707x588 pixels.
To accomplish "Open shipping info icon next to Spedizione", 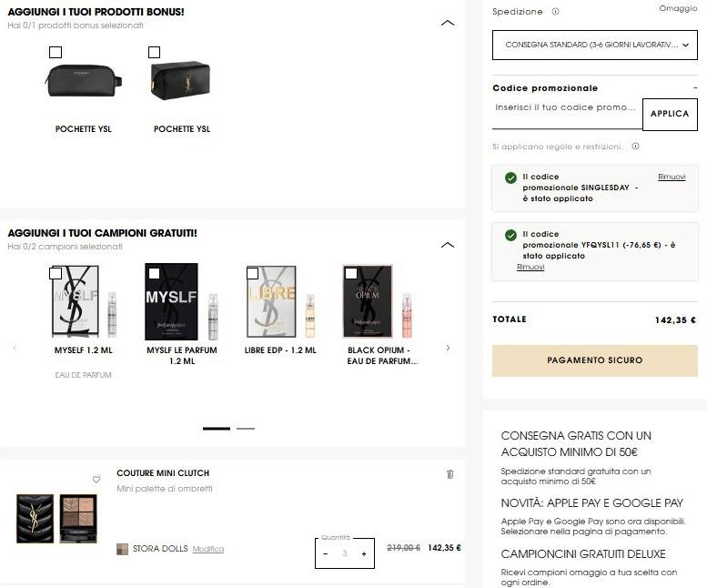I will point(555,12).
